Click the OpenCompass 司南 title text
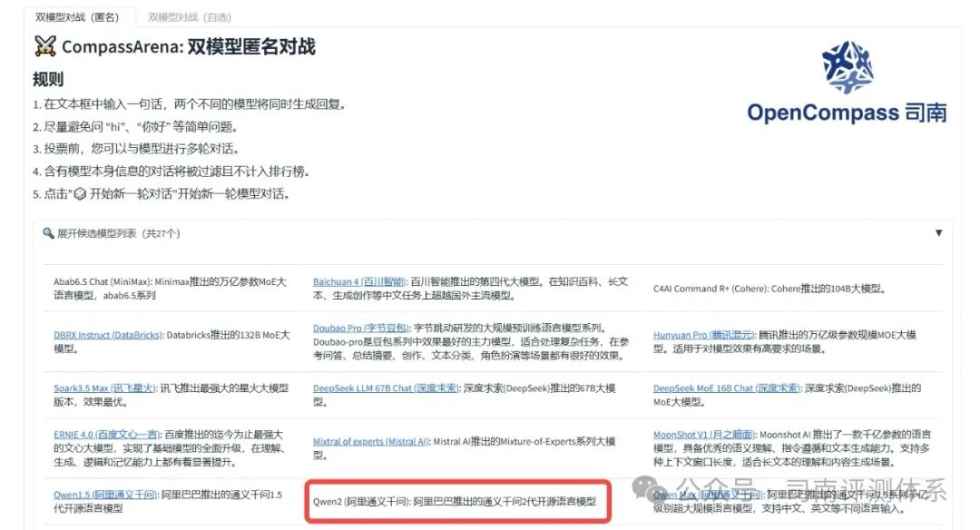980x530 pixels. click(847, 113)
